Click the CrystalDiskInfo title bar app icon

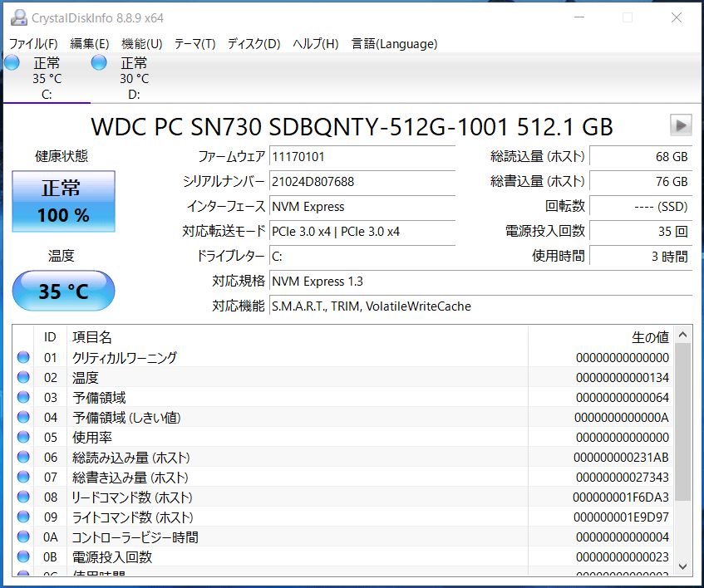19,18
